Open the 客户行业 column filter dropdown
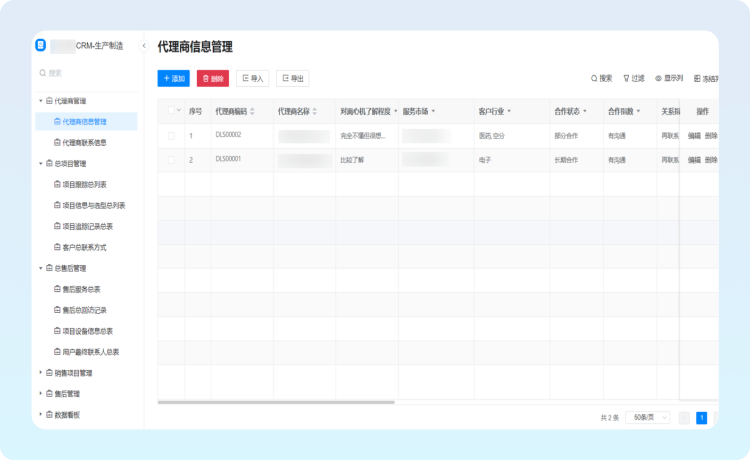Image resolution: width=750 pixels, height=460 pixels. coord(509,111)
